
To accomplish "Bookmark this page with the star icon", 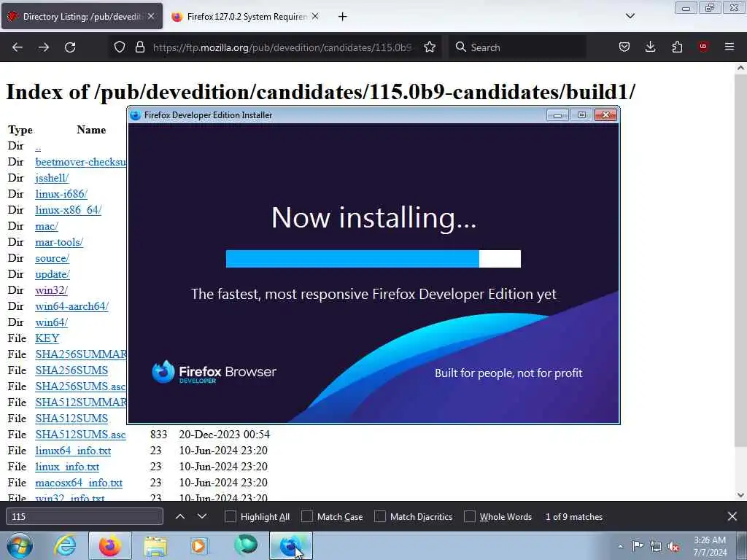I will tap(430, 47).
